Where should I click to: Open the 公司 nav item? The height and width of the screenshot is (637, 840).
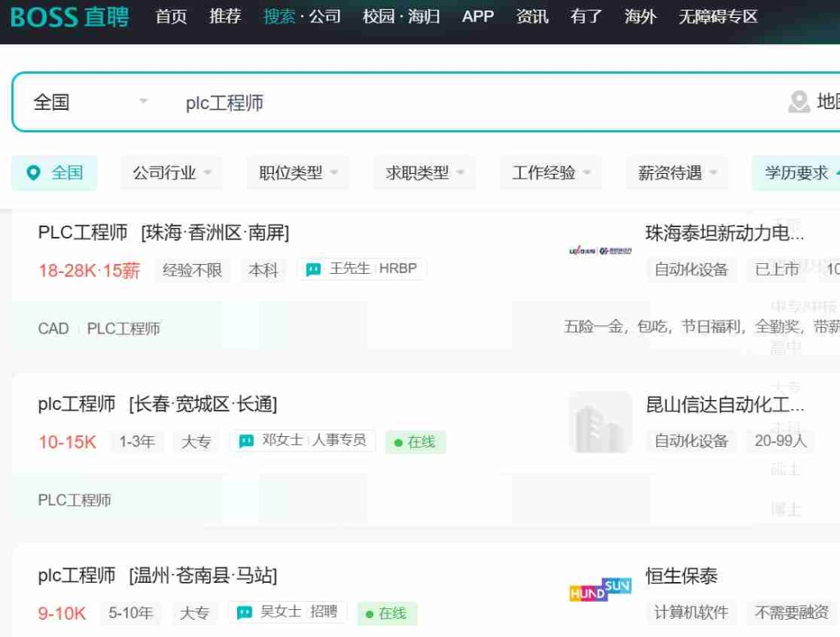tap(325, 16)
